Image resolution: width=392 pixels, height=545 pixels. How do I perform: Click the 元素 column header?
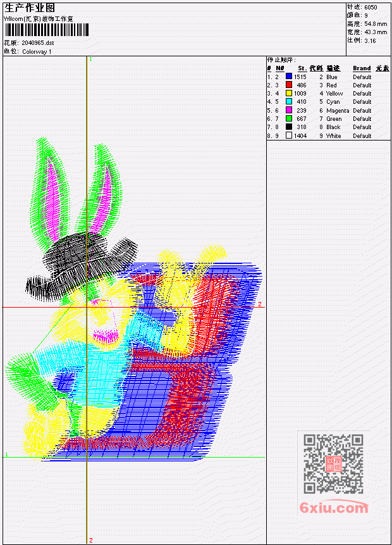click(x=383, y=68)
